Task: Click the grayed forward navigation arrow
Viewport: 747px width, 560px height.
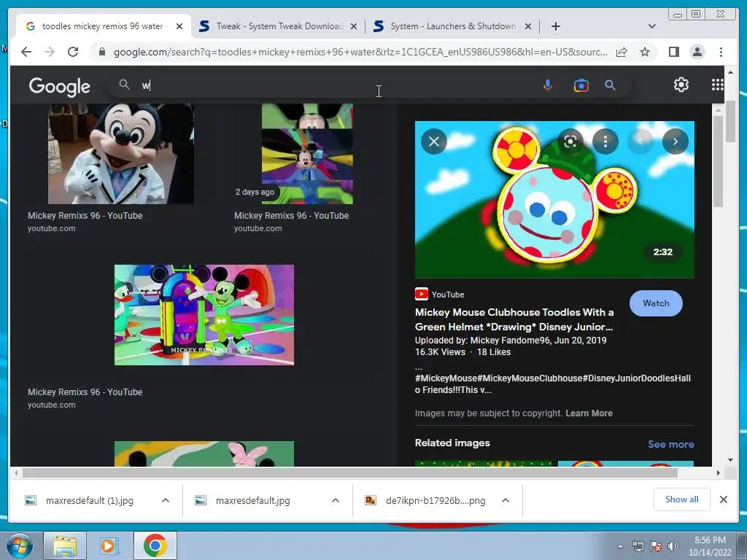Action: pos(50,52)
